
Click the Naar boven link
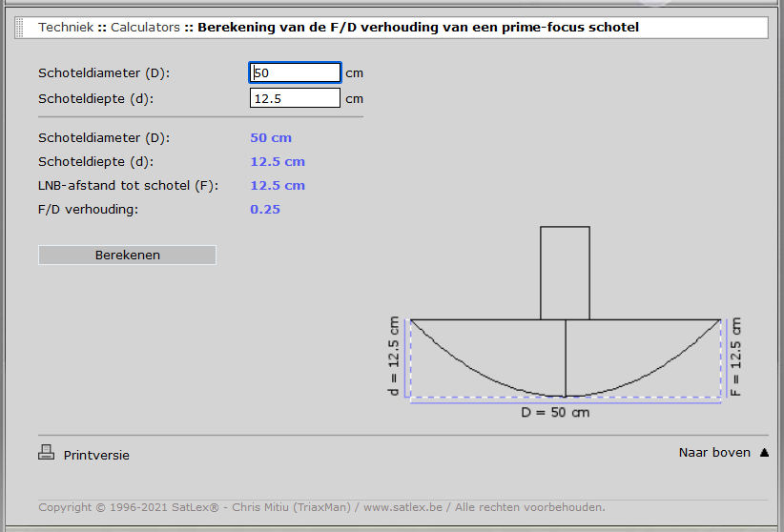click(x=714, y=453)
